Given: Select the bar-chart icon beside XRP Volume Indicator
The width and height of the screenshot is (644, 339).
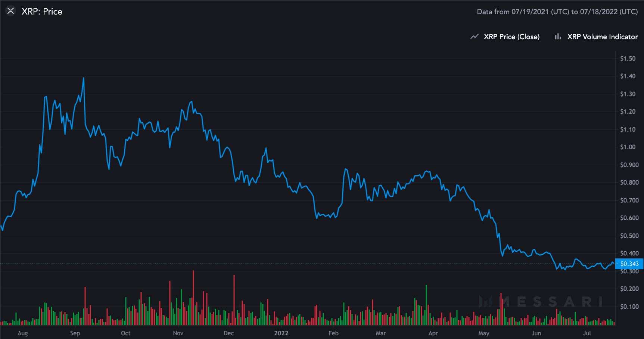Looking at the screenshot, I should tap(558, 37).
